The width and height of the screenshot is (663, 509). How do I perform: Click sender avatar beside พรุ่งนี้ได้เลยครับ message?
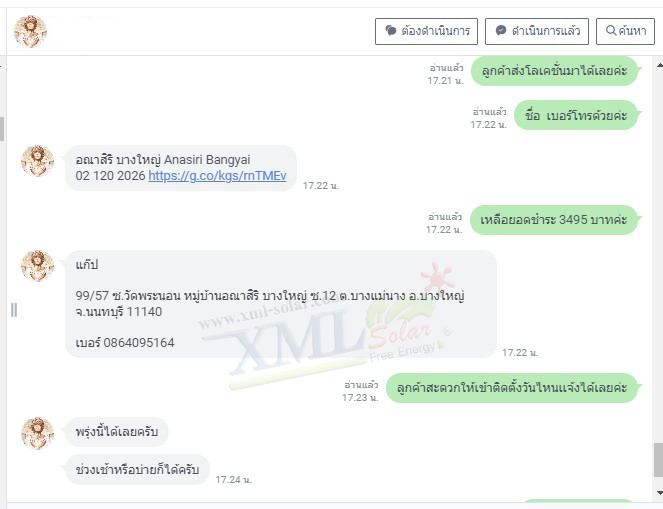tap(38, 433)
